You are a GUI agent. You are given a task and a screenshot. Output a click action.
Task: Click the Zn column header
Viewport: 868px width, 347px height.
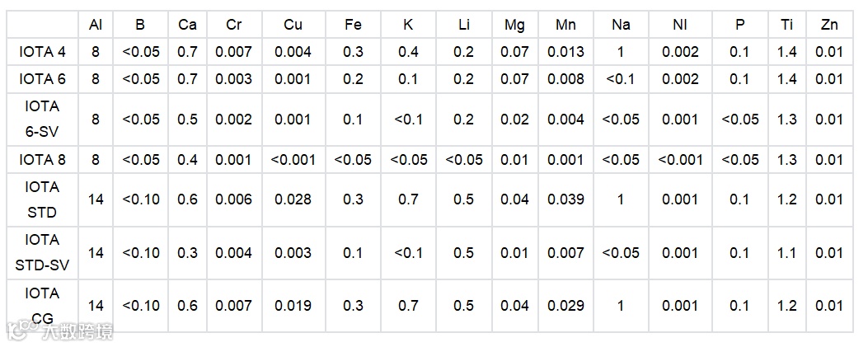[828, 25]
